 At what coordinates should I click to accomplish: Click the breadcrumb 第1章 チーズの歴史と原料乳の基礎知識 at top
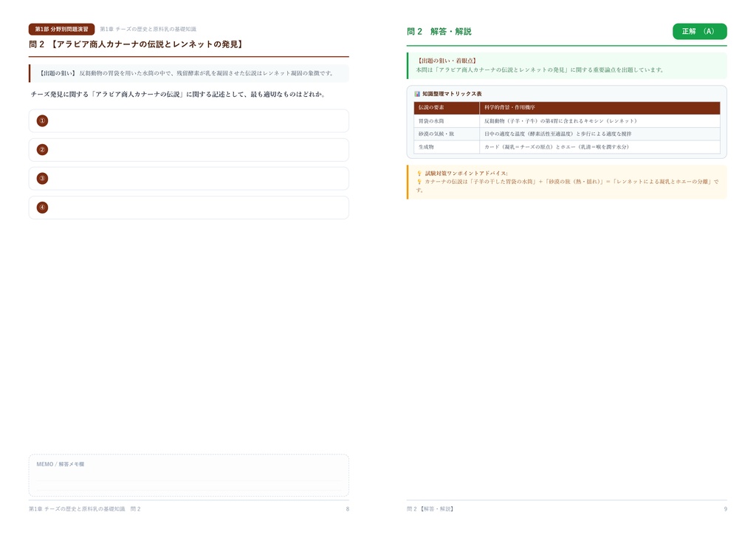tap(148, 29)
